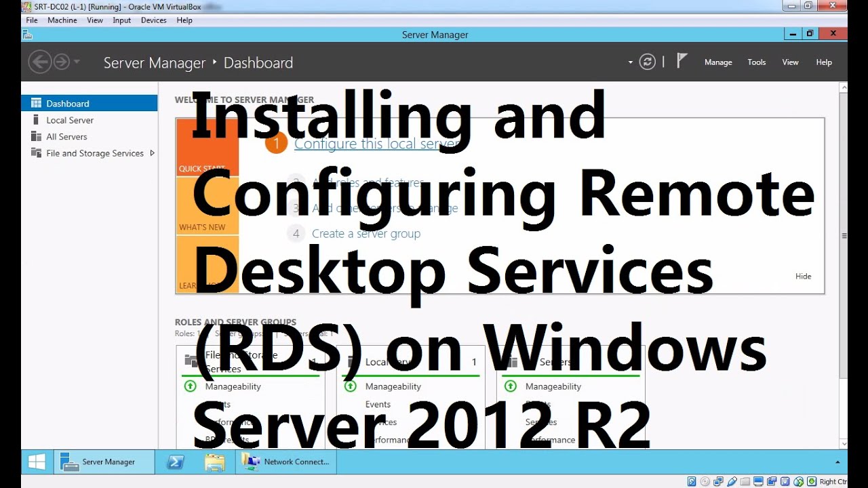Select All Servers in the sidebar
The height and width of the screenshot is (488, 868).
pos(90,136)
